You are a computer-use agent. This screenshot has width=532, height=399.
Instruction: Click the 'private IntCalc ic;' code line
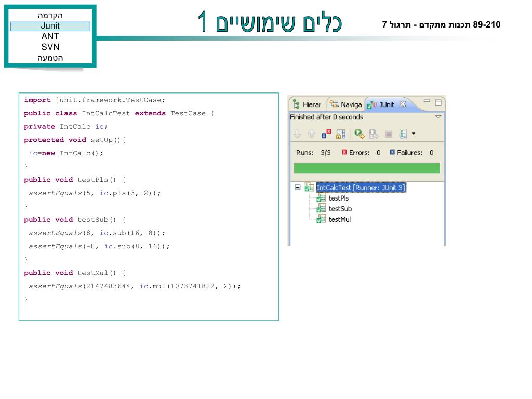tap(65, 127)
